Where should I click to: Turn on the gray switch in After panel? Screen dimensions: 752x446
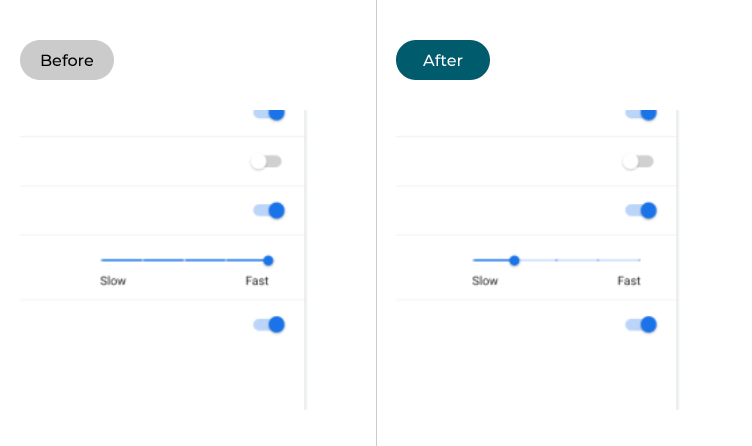[x=638, y=161]
